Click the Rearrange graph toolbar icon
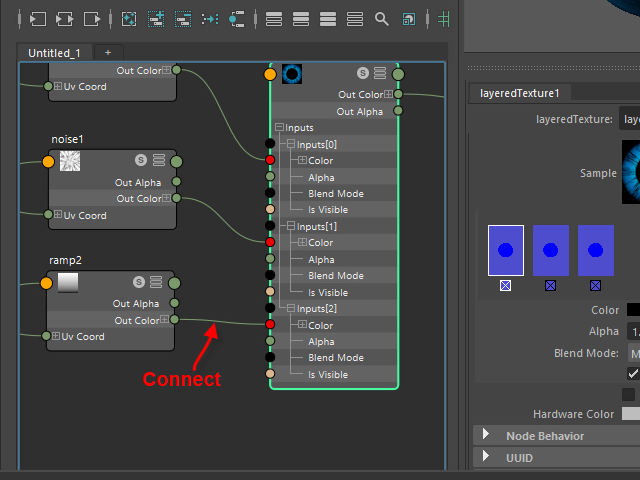Screen dimensions: 640x480 click(x=209, y=18)
